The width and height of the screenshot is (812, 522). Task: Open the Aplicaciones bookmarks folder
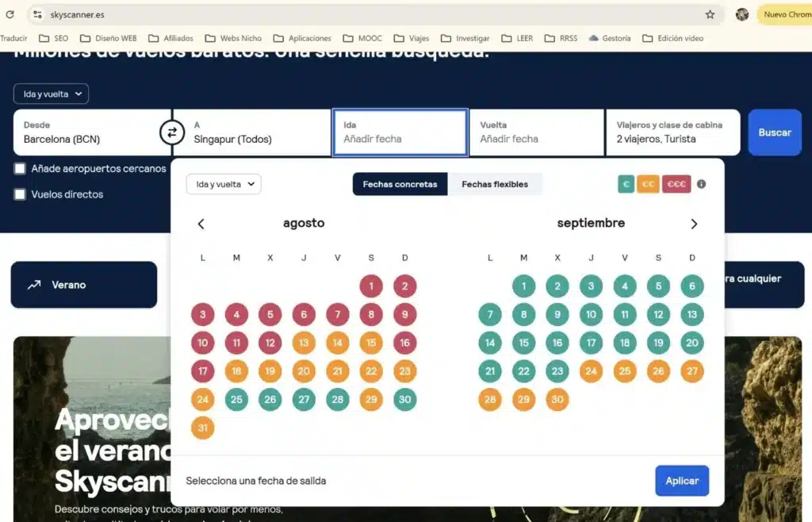302,38
